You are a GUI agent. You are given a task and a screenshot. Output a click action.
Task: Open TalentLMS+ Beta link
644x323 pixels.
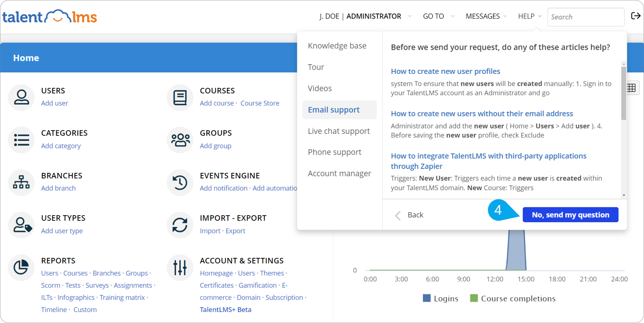pyautogui.click(x=225, y=310)
